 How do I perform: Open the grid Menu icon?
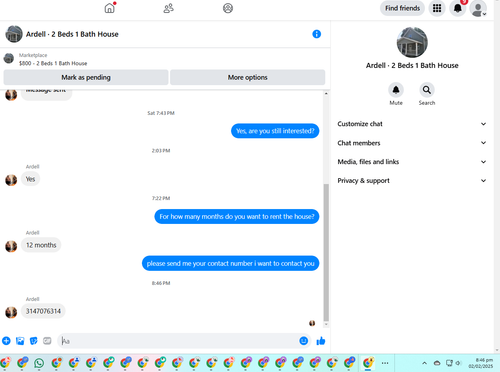437,8
